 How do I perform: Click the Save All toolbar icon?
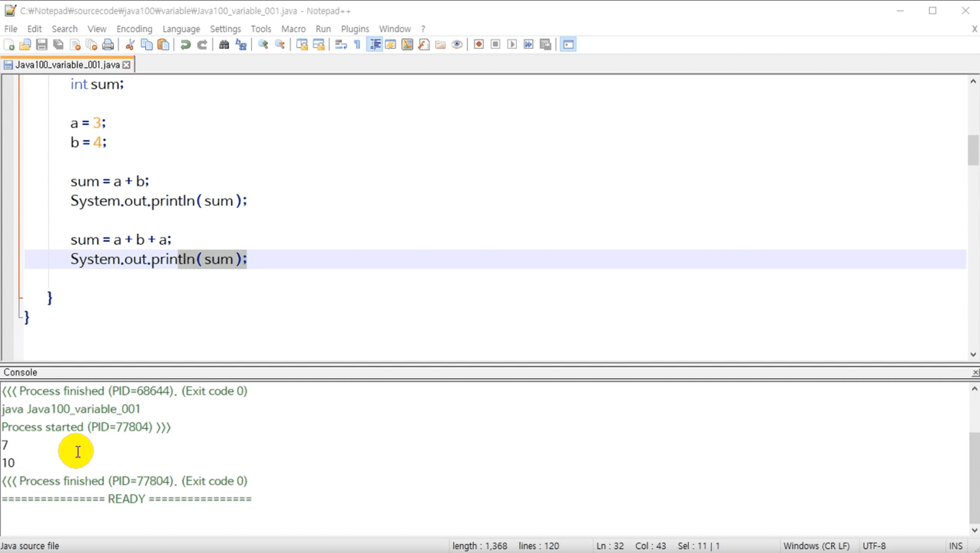coord(58,45)
